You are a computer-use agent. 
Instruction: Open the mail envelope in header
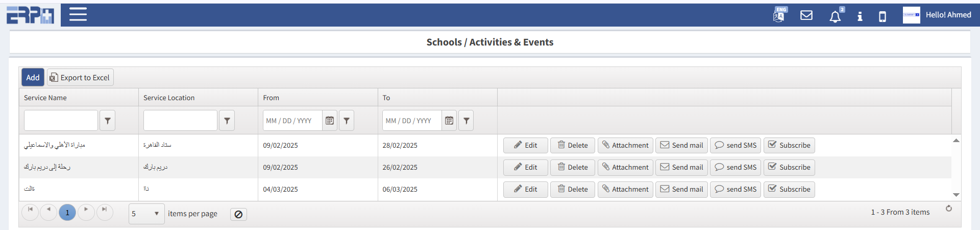point(806,15)
